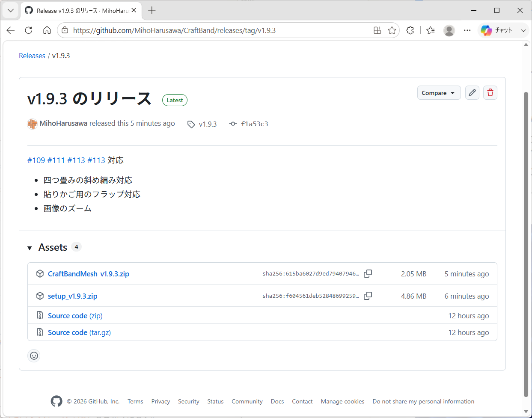Click the file-zip icon for Source code (zip)

click(x=40, y=315)
